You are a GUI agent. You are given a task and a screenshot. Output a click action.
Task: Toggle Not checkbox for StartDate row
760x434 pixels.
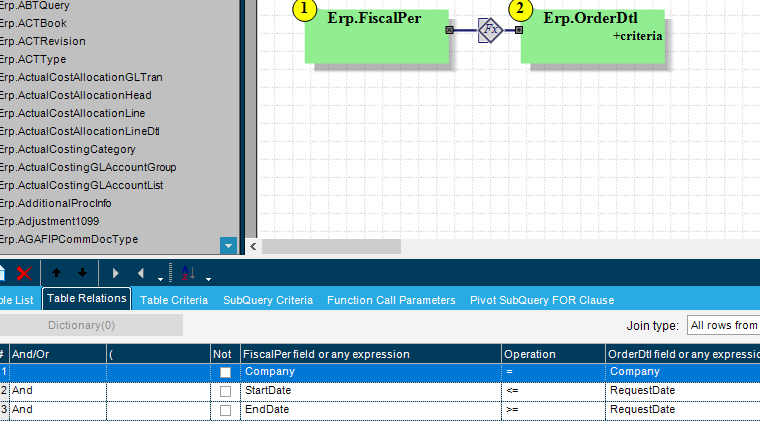[225, 391]
